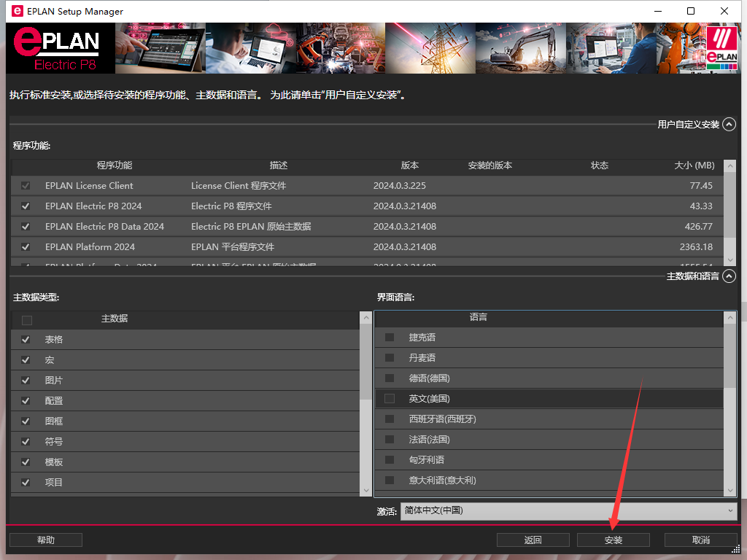Enable the 法语(法国) language checkbox
The height and width of the screenshot is (560, 747).
389,439
